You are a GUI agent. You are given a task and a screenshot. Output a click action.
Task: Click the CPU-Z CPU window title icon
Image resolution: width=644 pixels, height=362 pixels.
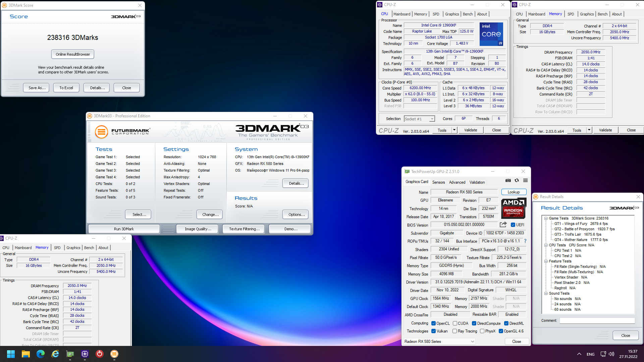[x=380, y=5]
